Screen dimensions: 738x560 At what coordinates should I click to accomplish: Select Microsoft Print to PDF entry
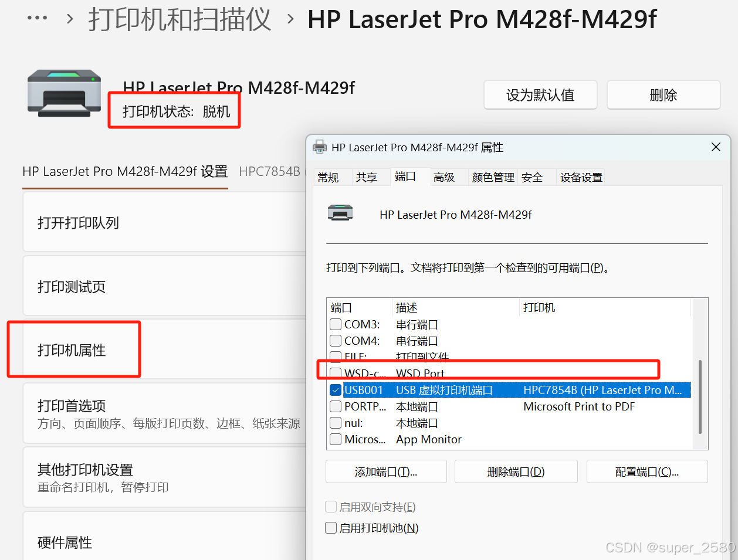click(579, 406)
